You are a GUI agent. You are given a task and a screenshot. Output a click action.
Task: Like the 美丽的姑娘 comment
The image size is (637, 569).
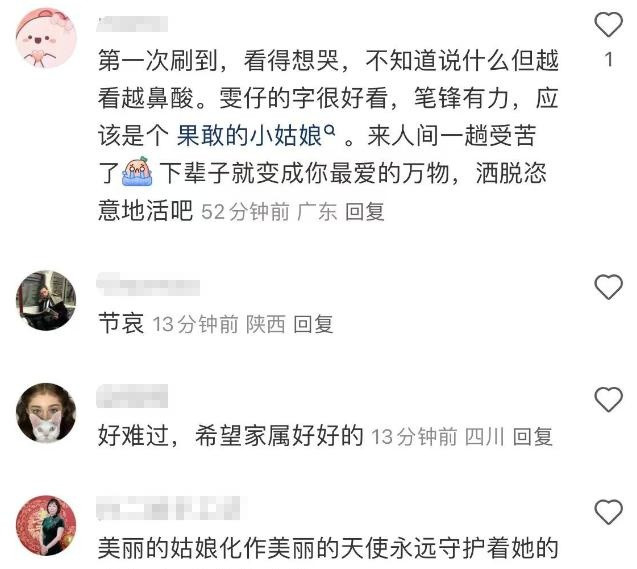[609, 512]
